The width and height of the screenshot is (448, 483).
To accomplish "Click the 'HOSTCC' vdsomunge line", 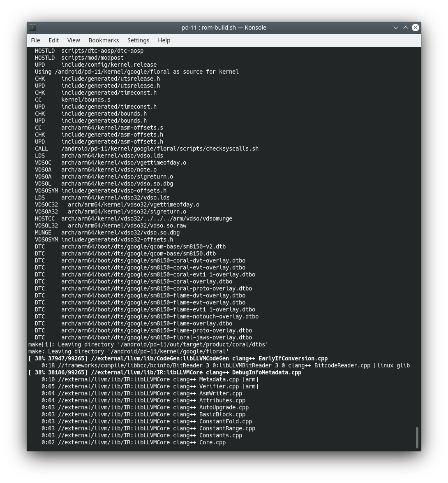I will [134, 219].
